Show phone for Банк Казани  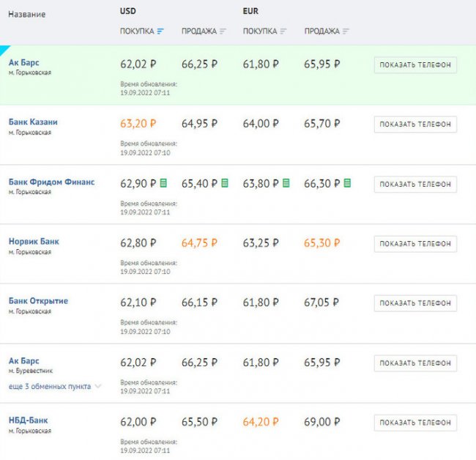(x=415, y=125)
